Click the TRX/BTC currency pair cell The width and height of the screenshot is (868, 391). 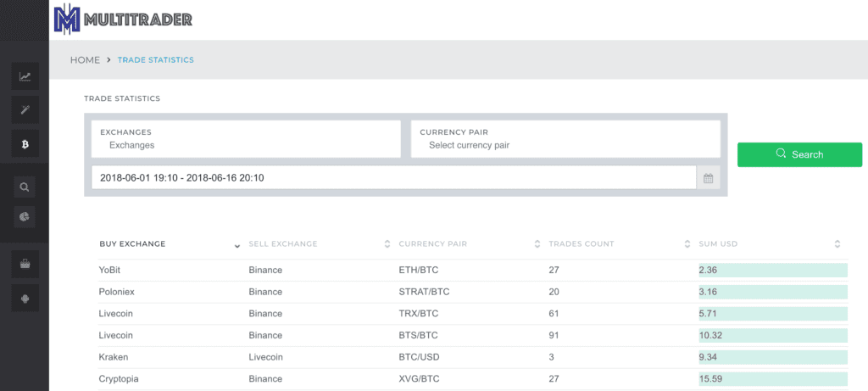(x=419, y=314)
